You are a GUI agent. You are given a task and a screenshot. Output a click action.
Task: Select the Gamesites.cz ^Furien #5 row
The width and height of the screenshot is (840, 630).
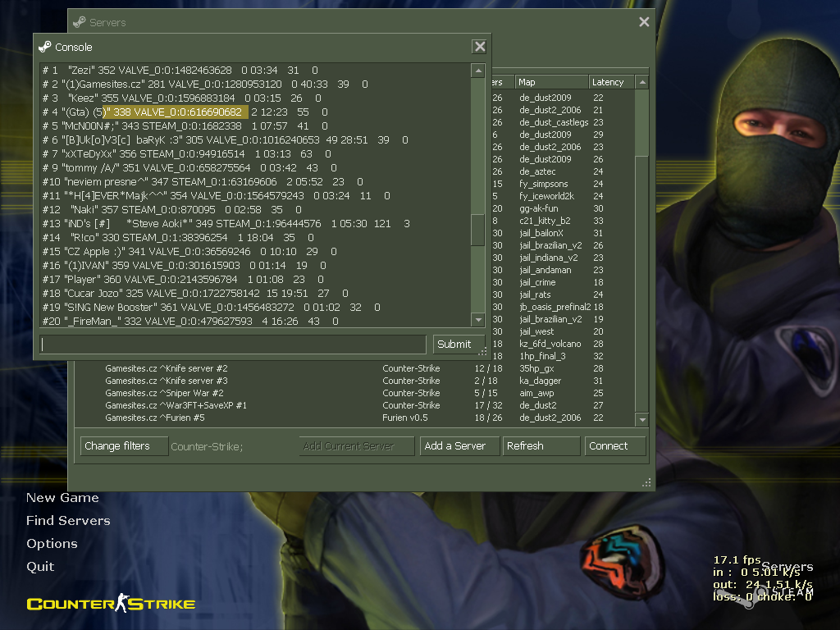pos(354,418)
